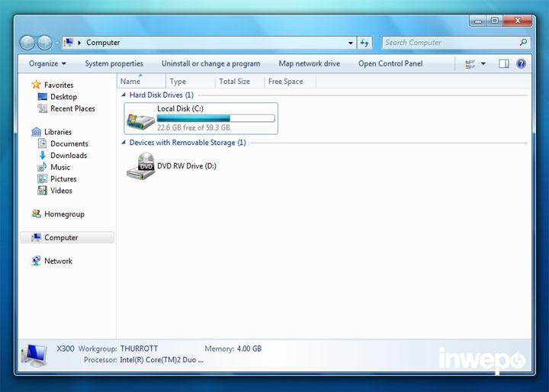Select Libraries in navigation pane
Image resolution: width=549 pixels, height=392 pixels.
(x=58, y=132)
